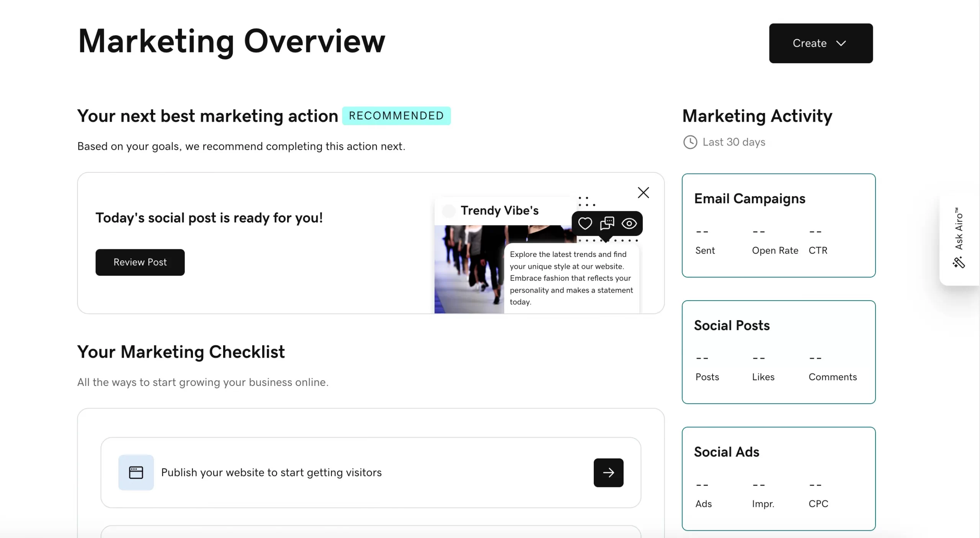
Task: Open the Create dropdown menu
Action: (x=821, y=43)
